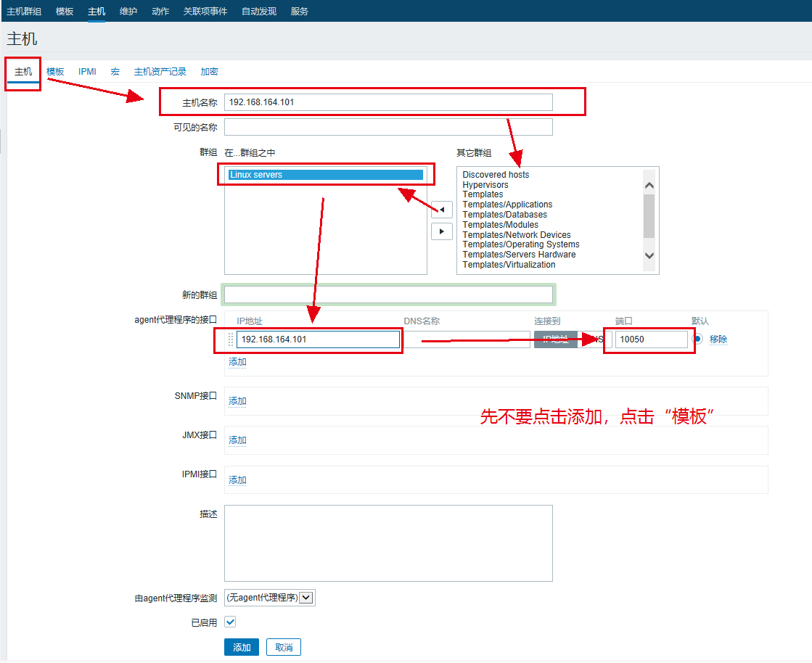The height and width of the screenshot is (663, 812).
Task: Click the 可见的名称 input field
Action: click(388, 127)
